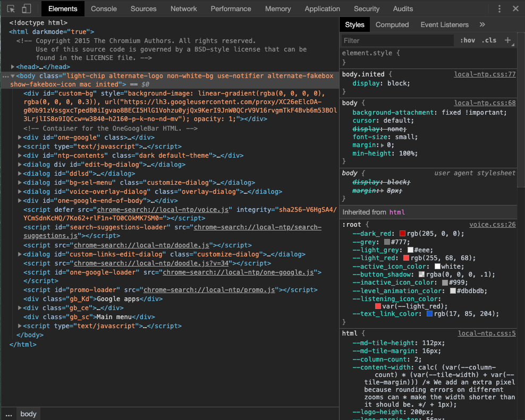The width and height of the screenshot is (525, 420).
Task: Close the DevTools panel
Action: click(515, 8)
